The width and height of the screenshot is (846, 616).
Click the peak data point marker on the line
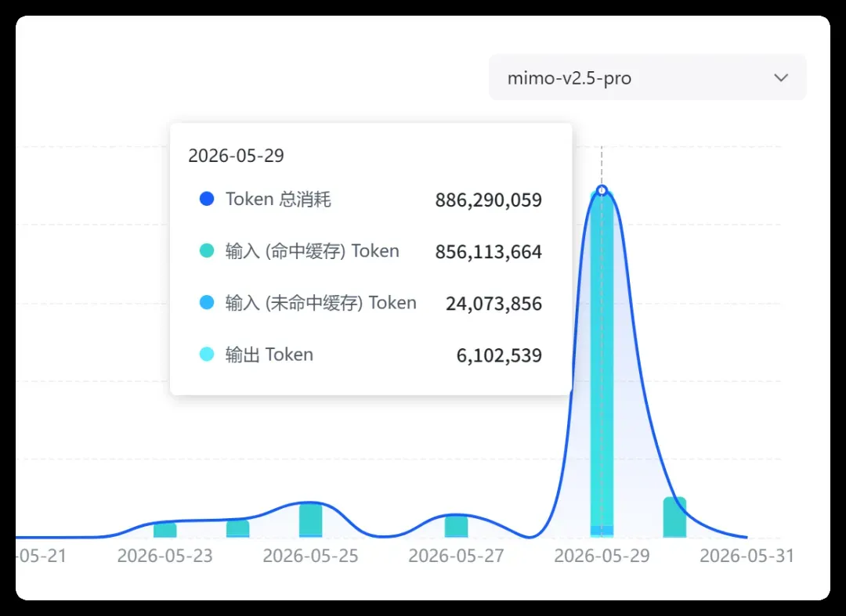coord(602,189)
